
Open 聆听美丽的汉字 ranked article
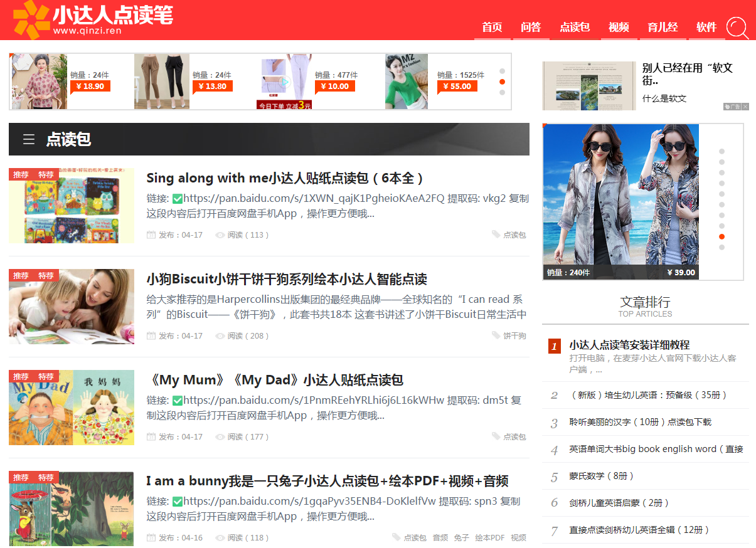point(640,422)
